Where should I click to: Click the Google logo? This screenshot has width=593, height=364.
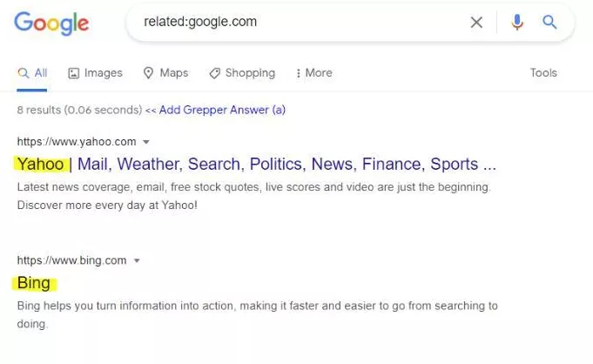(x=51, y=24)
